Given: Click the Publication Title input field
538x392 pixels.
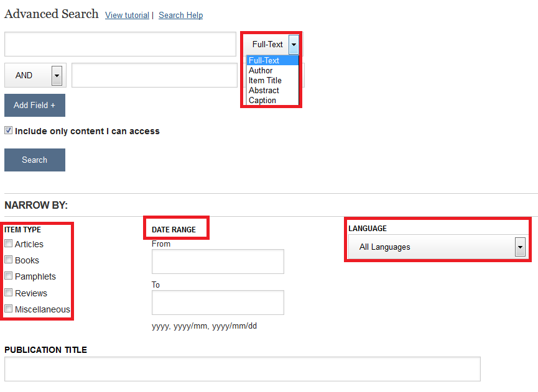Looking at the screenshot, I should [242, 368].
